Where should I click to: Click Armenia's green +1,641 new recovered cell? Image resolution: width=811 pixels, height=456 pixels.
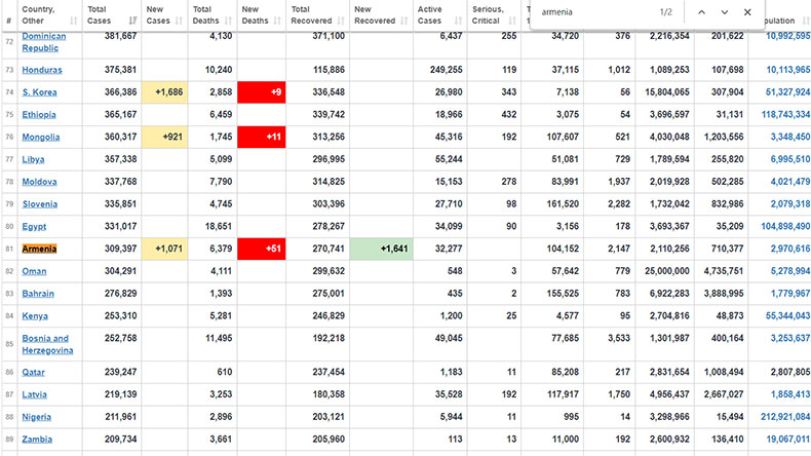tap(381, 249)
